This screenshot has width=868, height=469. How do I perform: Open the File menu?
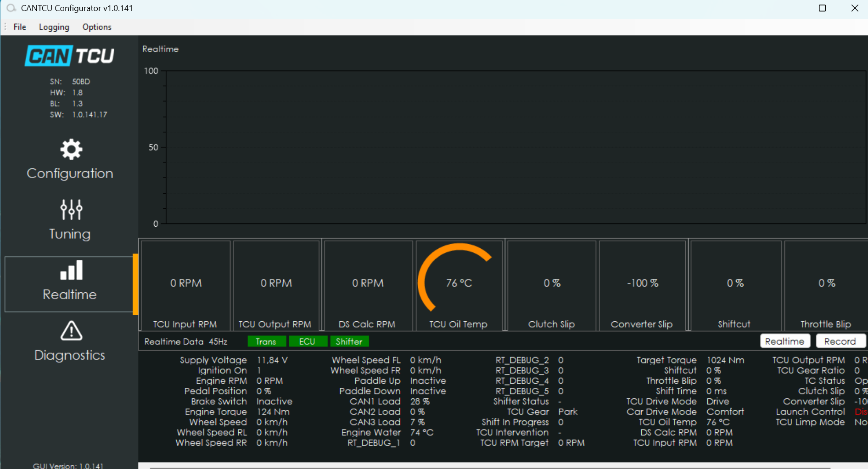pos(20,27)
